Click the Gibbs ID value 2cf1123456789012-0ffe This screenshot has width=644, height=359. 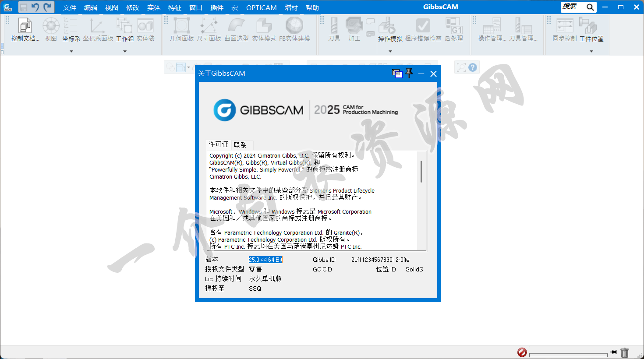pyautogui.click(x=380, y=260)
